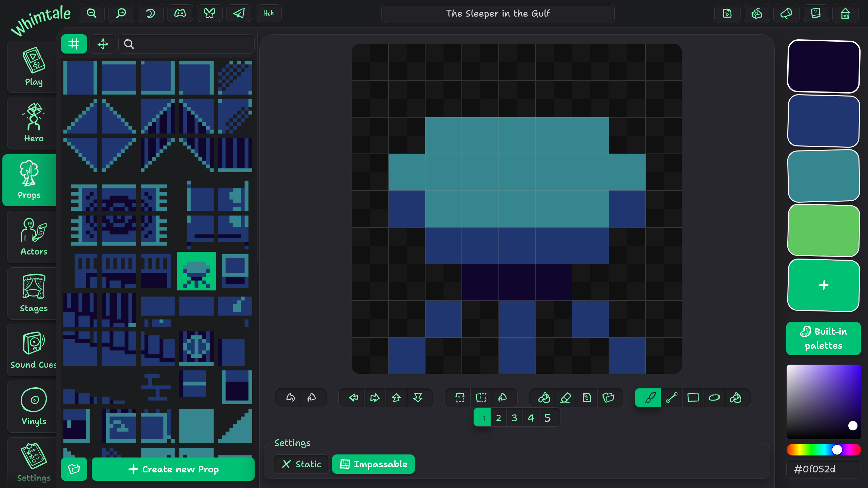Pick the green palette color swatch

[824, 231]
